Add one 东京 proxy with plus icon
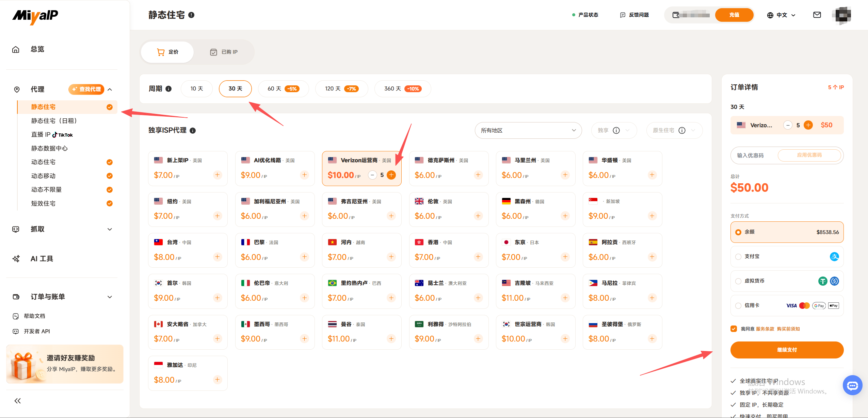Image resolution: width=868 pixels, height=418 pixels. point(565,257)
